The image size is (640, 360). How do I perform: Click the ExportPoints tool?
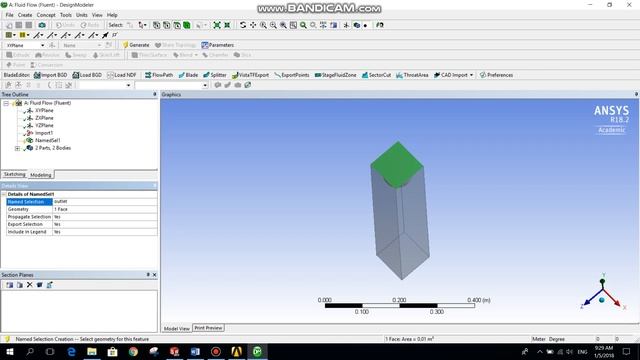[x=292, y=75]
